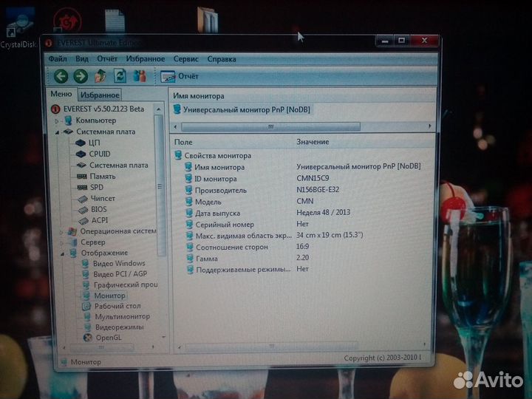
Task: Click the people icon in the toolbar
Action: pos(140,76)
